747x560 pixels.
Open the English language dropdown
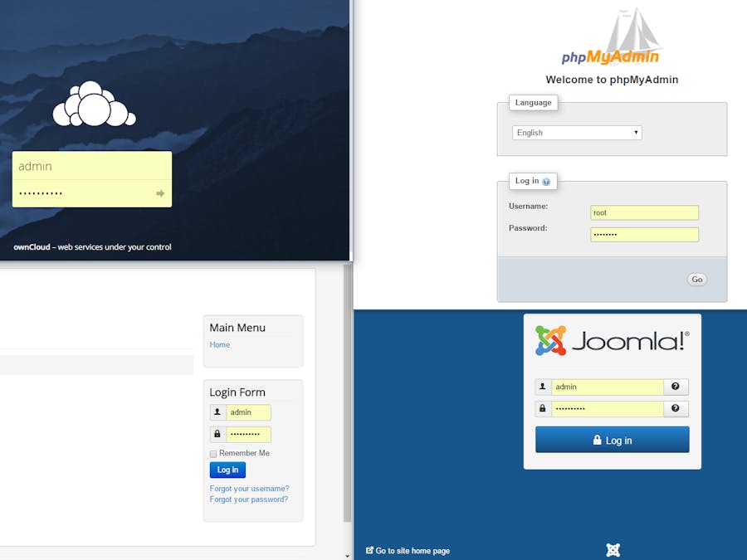pyautogui.click(x=576, y=132)
